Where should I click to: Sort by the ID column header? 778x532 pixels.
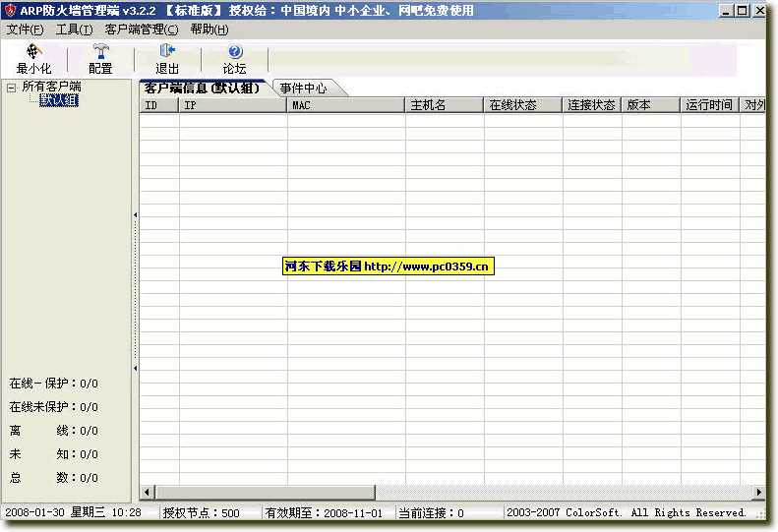click(158, 105)
